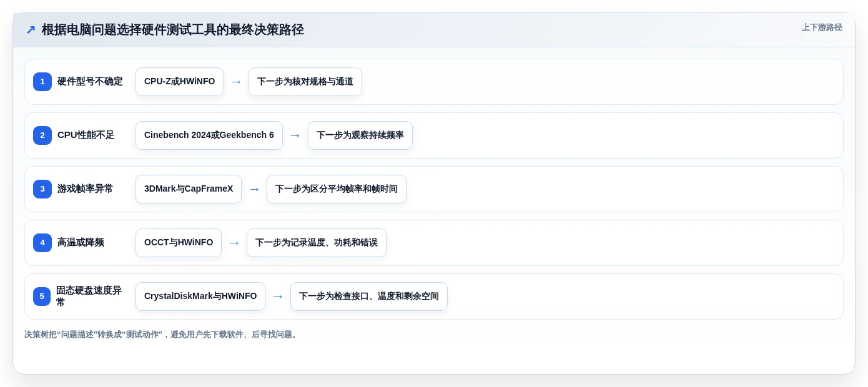This screenshot has width=868, height=387.
Task: Click the title 根据电脑问题选择硬件测试工具的最终决策路径
Action: (x=173, y=30)
